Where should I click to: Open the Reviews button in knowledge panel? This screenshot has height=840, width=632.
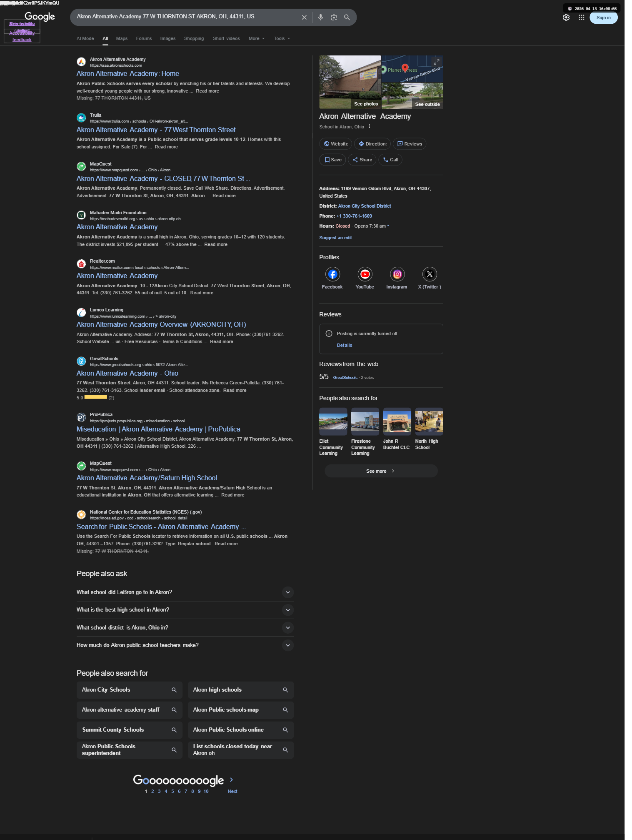410,144
